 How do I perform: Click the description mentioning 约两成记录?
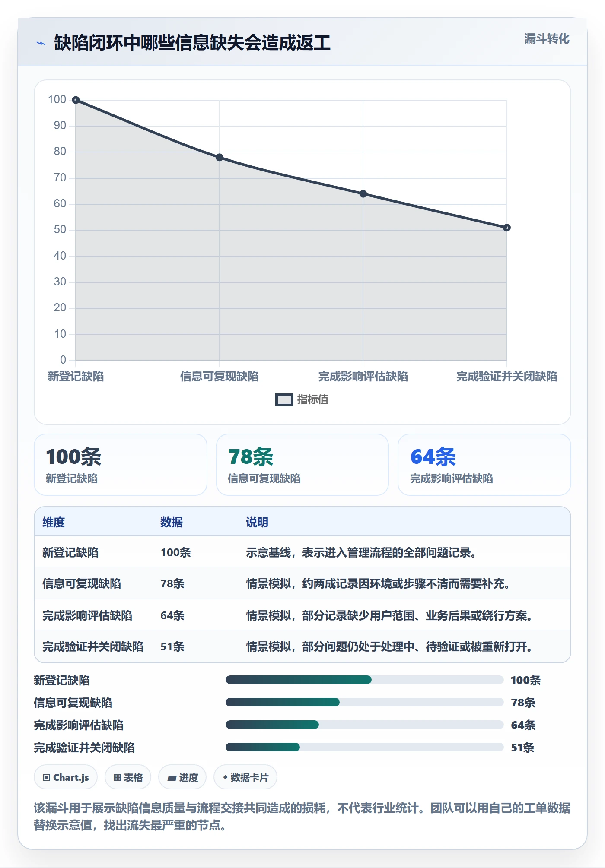click(378, 583)
